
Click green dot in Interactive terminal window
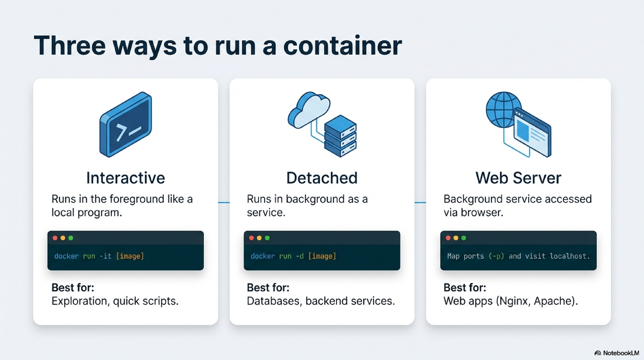pyautogui.click(x=71, y=238)
